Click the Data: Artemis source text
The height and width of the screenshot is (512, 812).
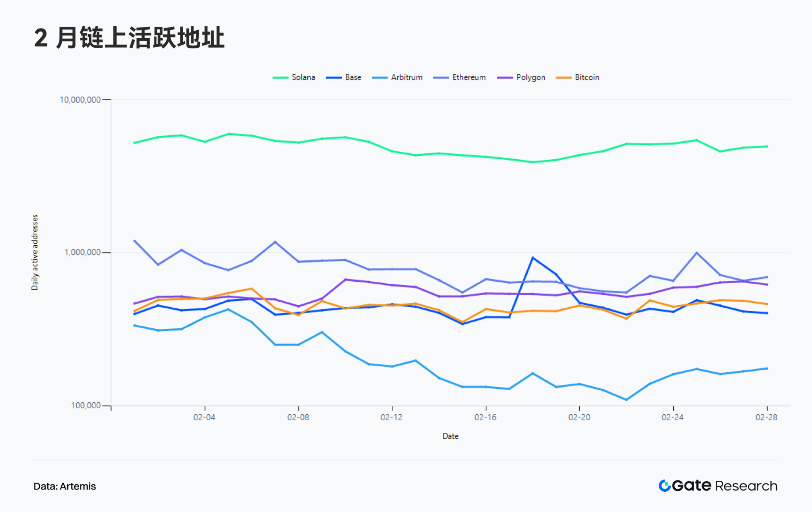pos(65,486)
